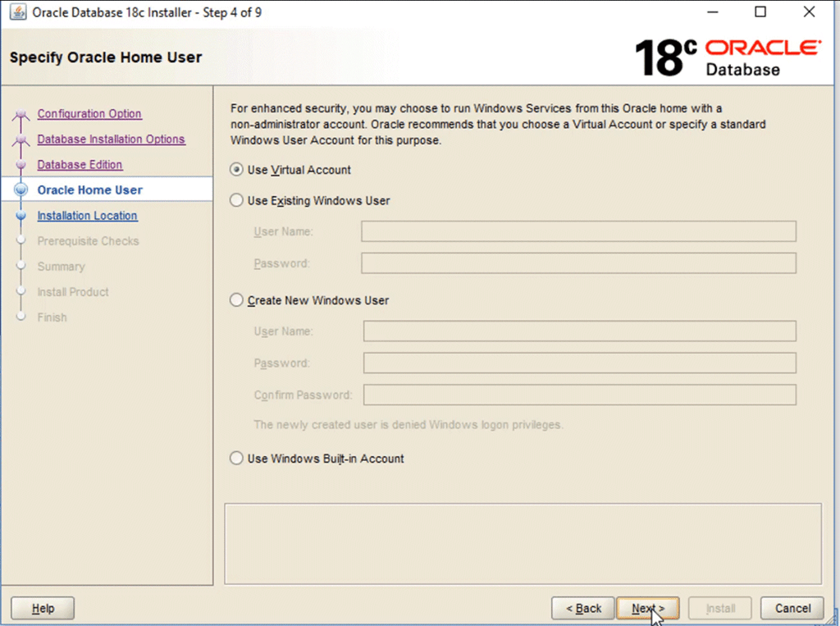The image size is (840, 626).
Task: Proceed with the Next button
Action: pyautogui.click(x=648, y=608)
